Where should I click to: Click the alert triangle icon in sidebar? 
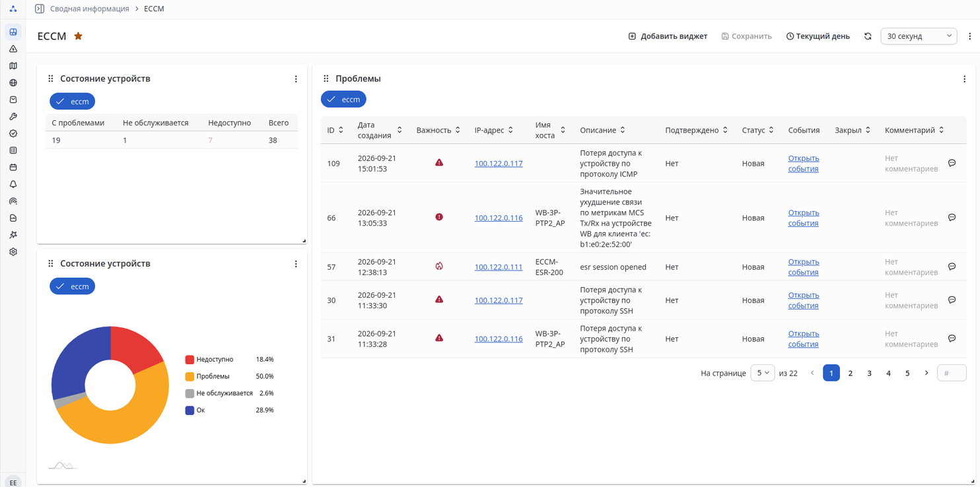tap(13, 49)
